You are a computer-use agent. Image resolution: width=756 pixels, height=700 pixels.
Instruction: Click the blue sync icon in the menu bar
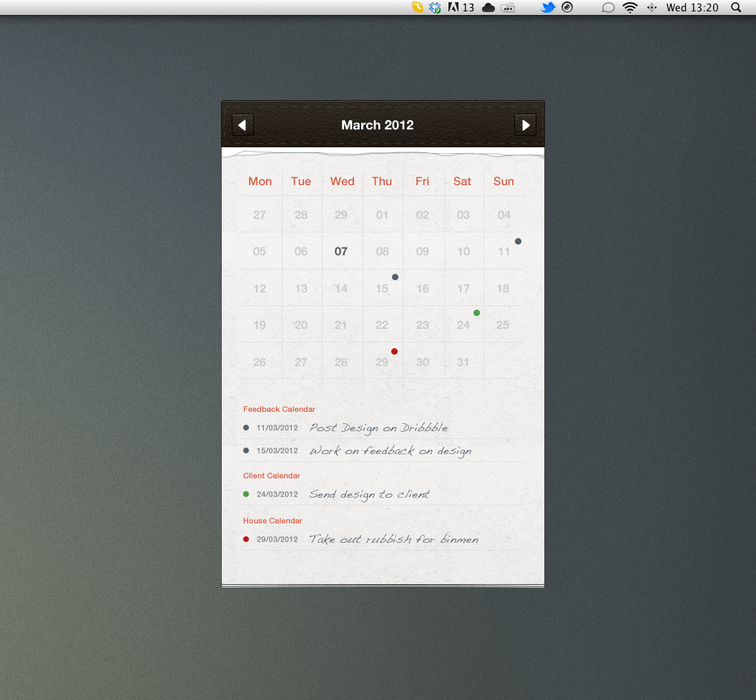[434, 7]
